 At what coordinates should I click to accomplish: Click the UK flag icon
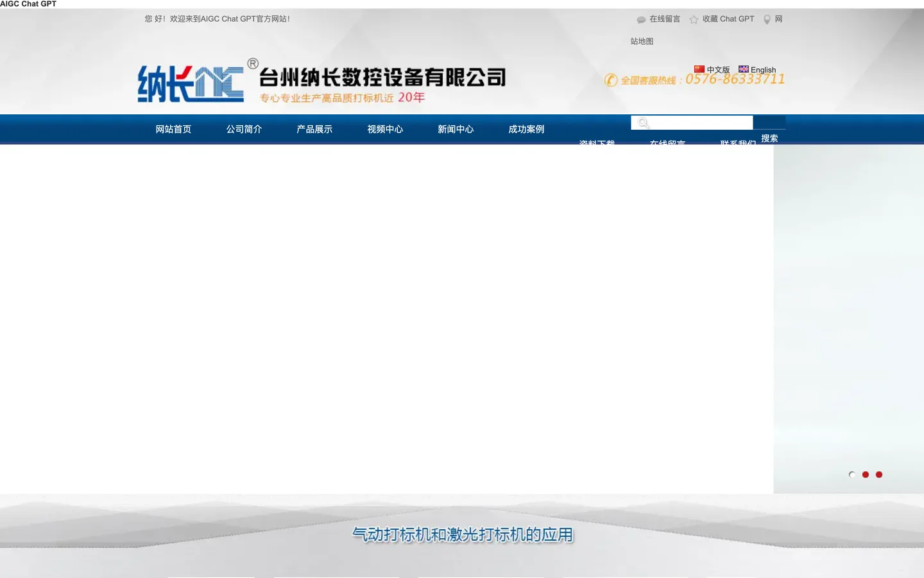point(743,69)
